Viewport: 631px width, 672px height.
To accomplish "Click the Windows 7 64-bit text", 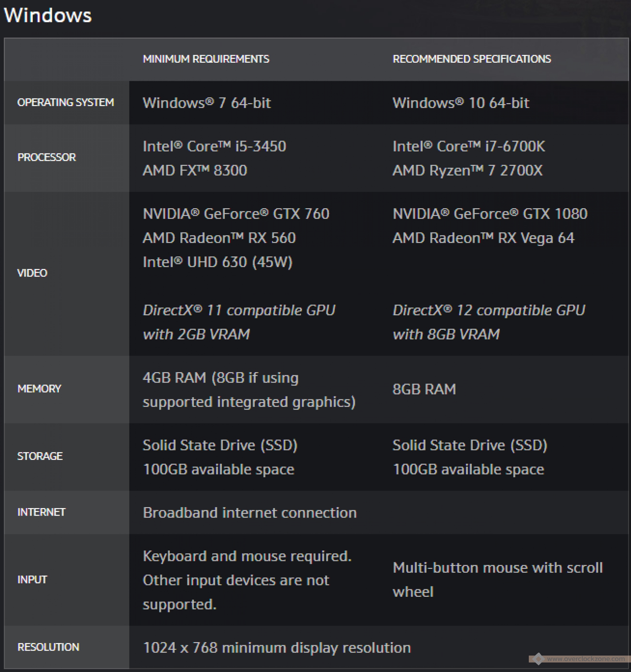I will point(207,103).
